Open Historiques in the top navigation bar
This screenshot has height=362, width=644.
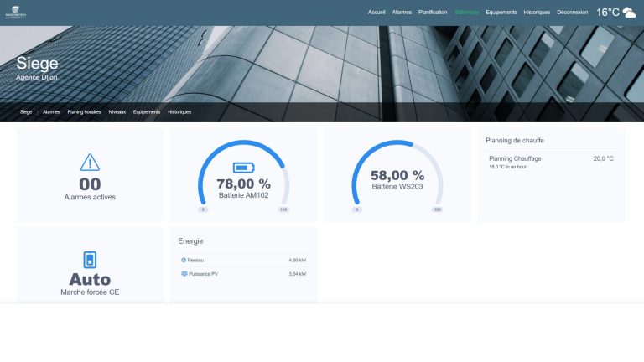(x=537, y=13)
